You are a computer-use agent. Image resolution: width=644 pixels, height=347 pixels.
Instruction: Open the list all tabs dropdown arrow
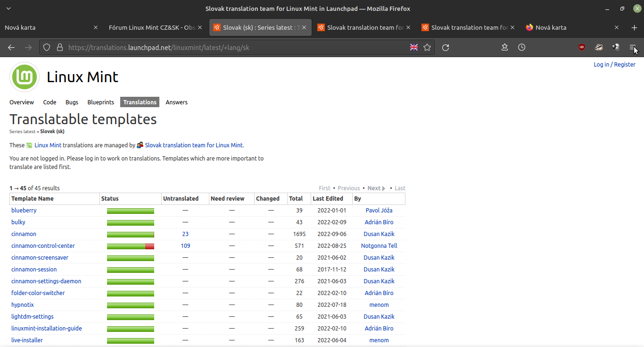coord(8,8)
